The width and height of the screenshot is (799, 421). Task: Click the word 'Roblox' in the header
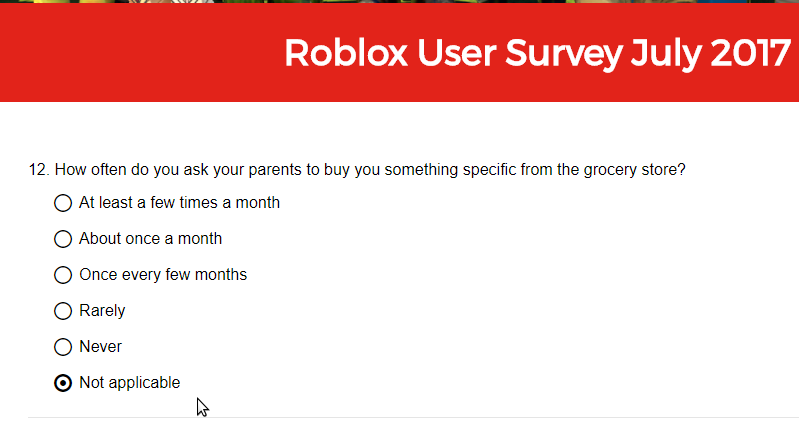click(346, 52)
